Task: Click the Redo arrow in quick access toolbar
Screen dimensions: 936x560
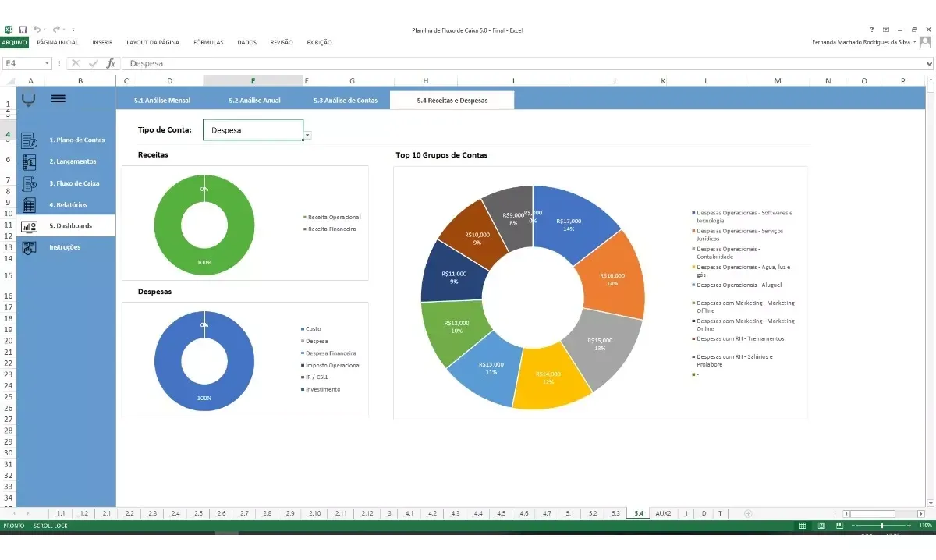Action: click(56, 30)
